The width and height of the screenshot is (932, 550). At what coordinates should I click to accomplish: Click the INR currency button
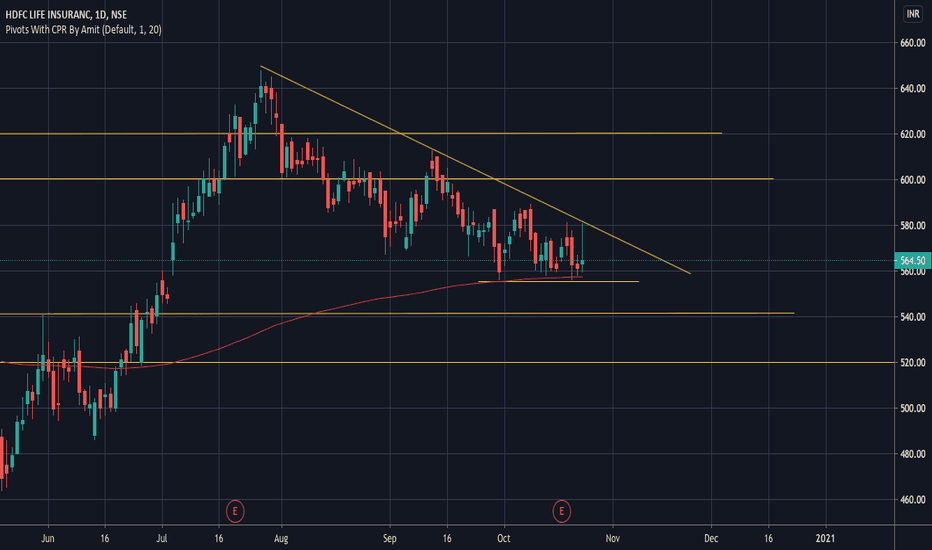click(x=912, y=14)
